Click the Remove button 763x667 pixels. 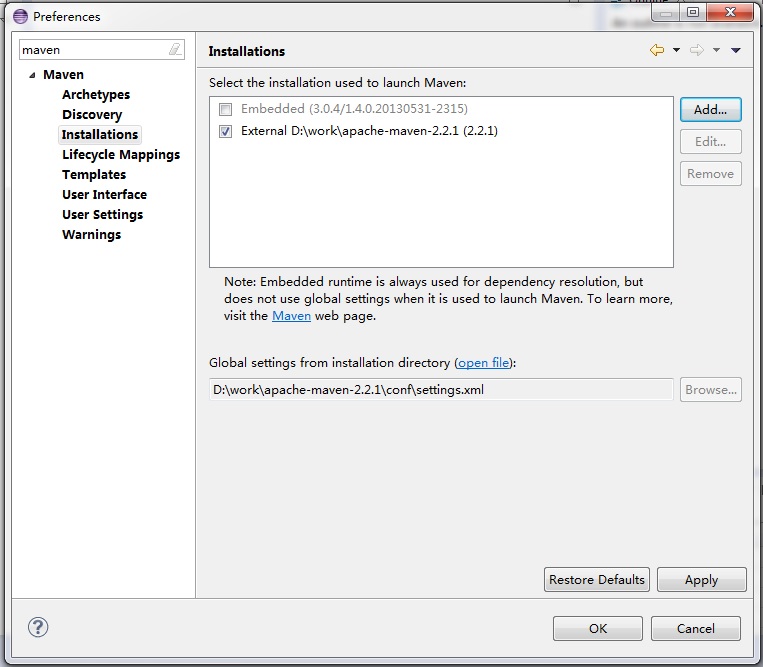(x=710, y=174)
